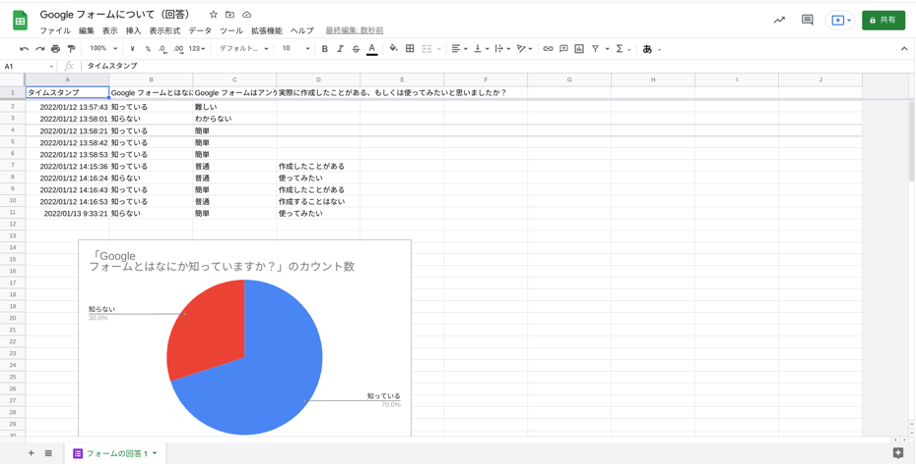Screen dimensions: 916x464
Task: Open the text rotation dropdown
Action: tap(525, 49)
